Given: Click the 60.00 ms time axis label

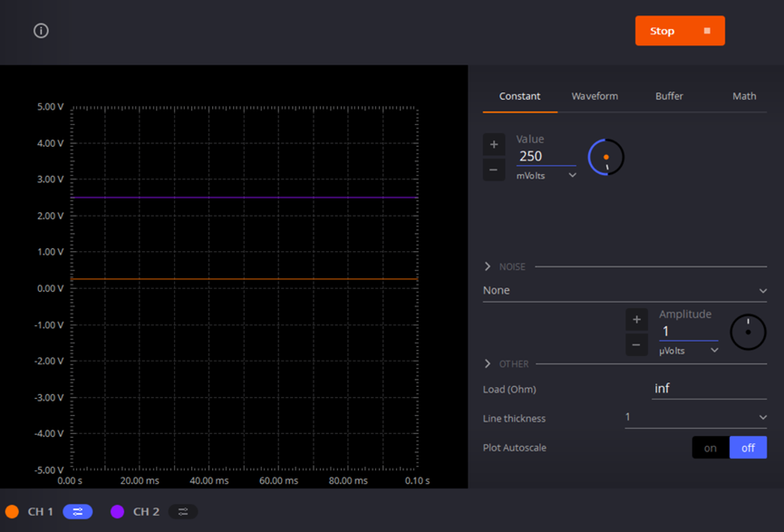Looking at the screenshot, I should (278, 480).
